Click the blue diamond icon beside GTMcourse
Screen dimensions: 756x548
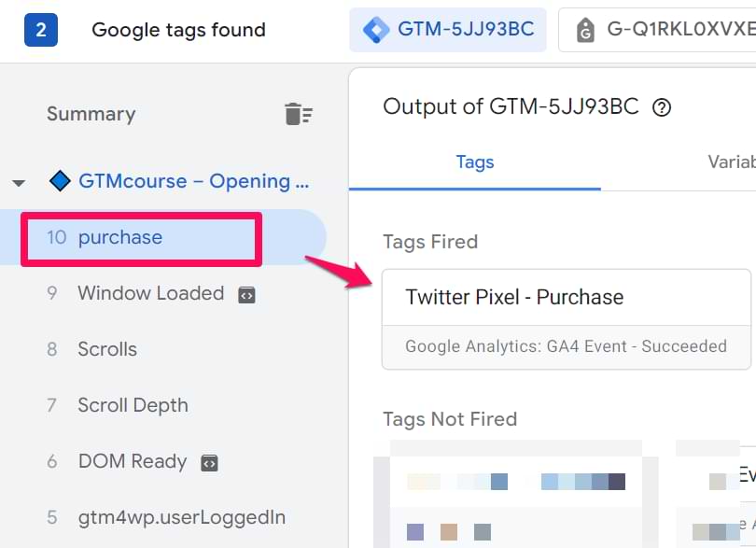60,181
